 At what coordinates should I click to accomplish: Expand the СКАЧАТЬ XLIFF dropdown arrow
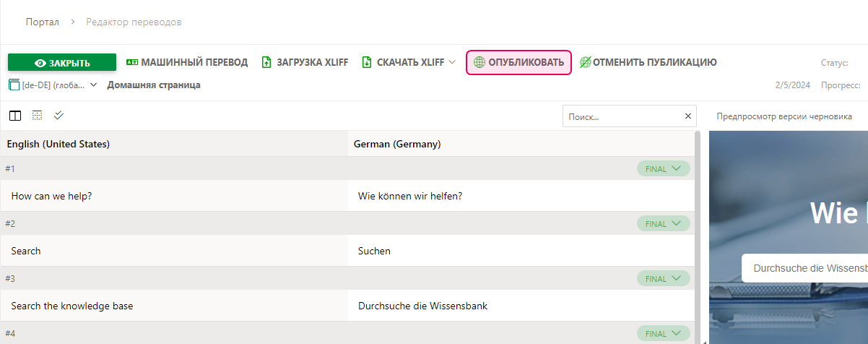click(x=452, y=63)
